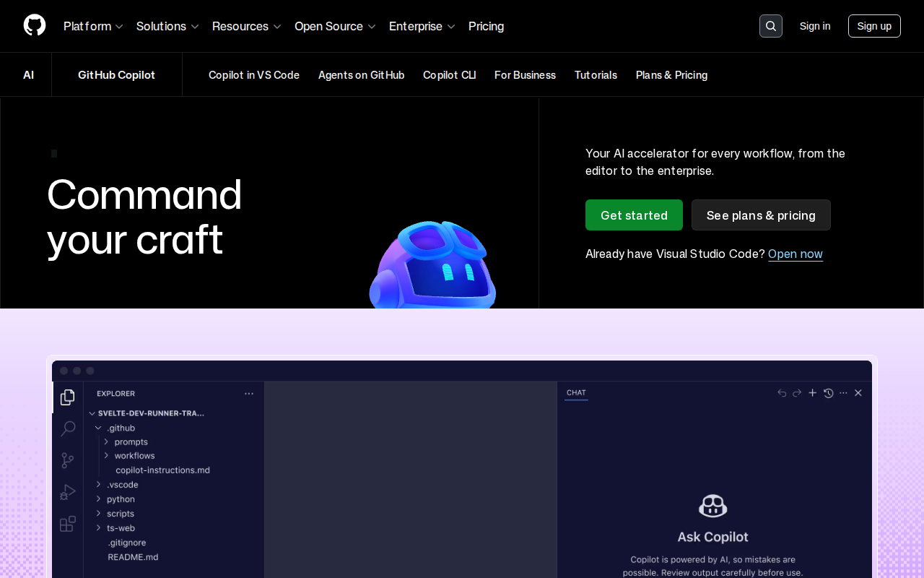Screen dimensions: 924x578
Task: Click the undo arrow in the Chat panel
Action: [782, 393]
